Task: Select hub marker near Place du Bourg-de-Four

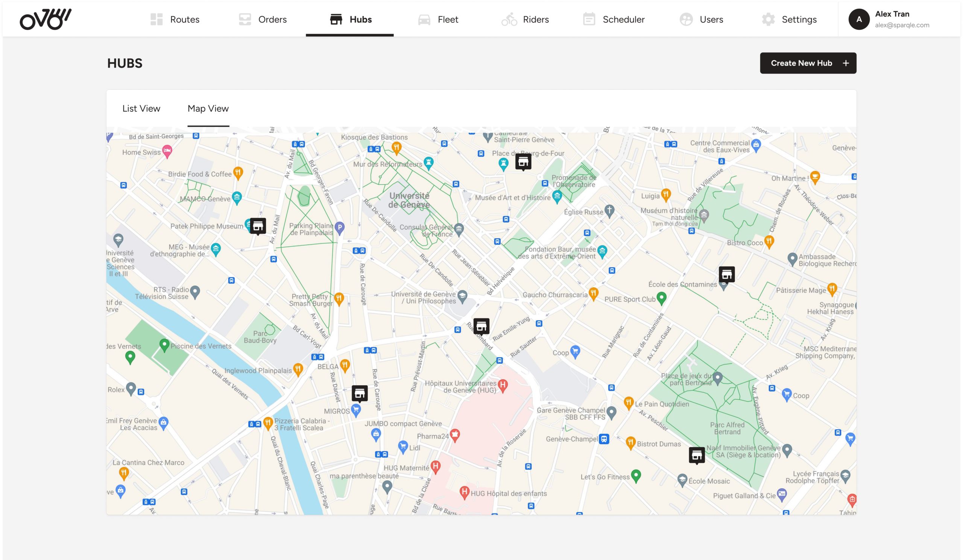Action: pyautogui.click(x=523, y=162)
